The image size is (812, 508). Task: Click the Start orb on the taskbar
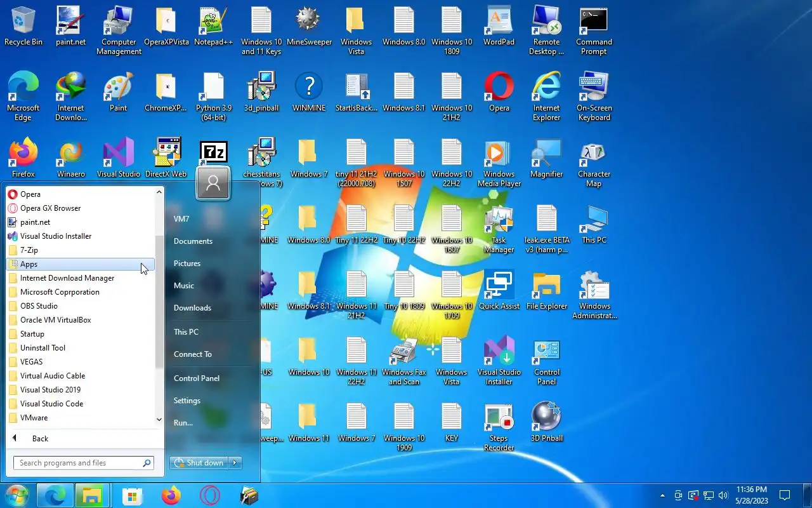coord(17,495)
